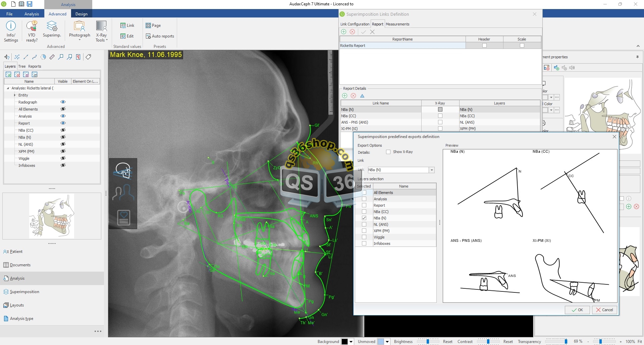The height and width of the screenshot is (345, 644).
Task: Expand the Entity tree node
Action: [15, 95]
